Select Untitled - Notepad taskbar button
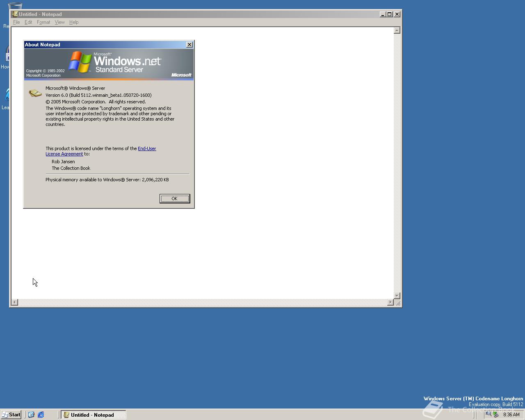 pos(94,415)
